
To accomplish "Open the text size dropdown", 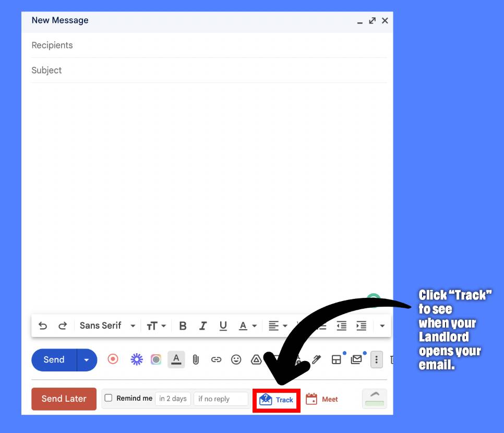I will point(155,326).
